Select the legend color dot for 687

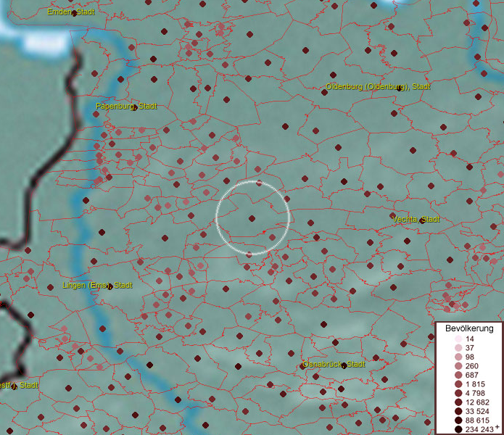(458, 375)
